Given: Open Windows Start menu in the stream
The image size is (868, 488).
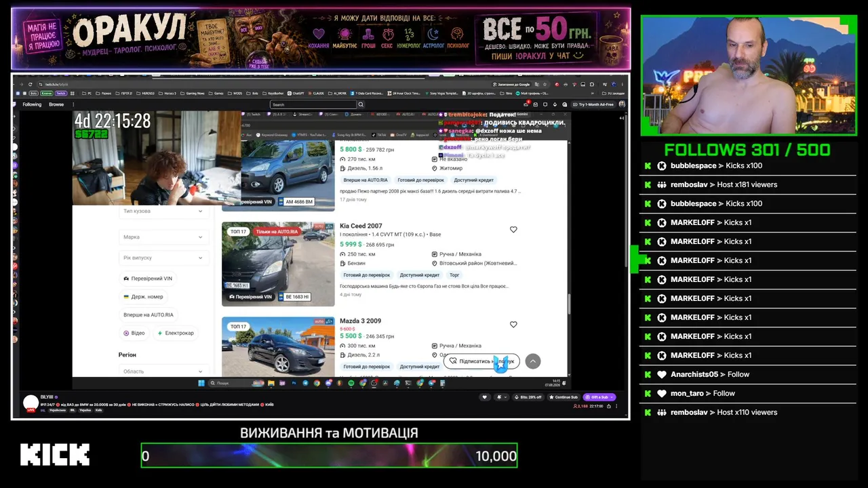Looking at the screenshot, I should click(201, 383).
